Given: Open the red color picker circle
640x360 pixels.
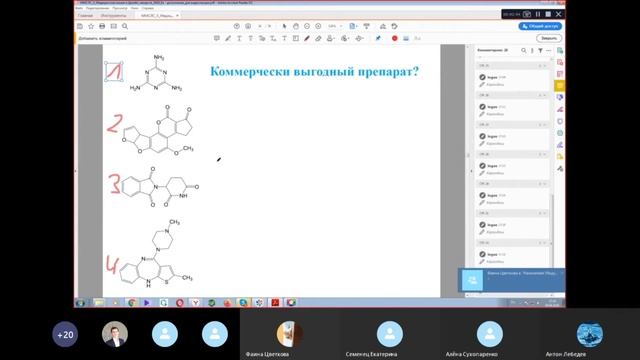Looking at the screenshot, I should coord(395,38).
